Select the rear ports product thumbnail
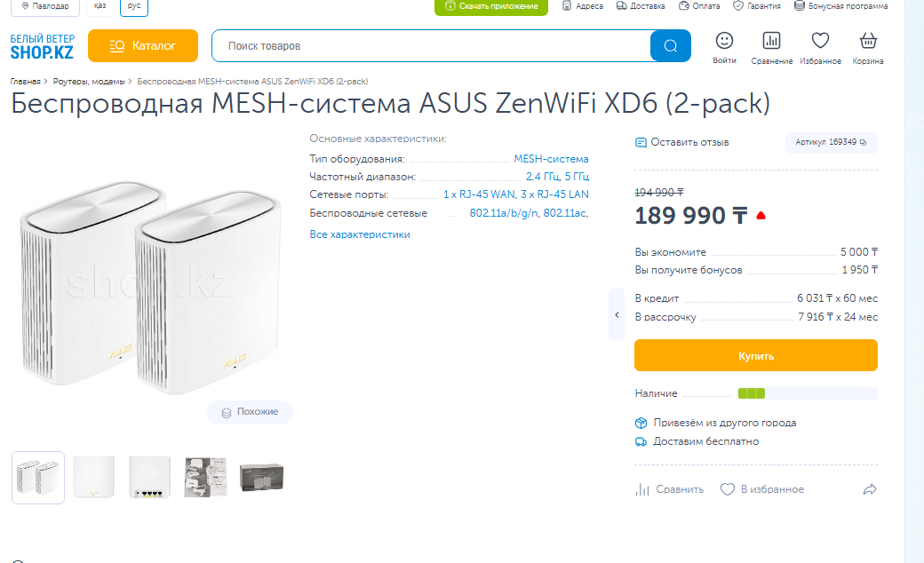 point(149,478)
